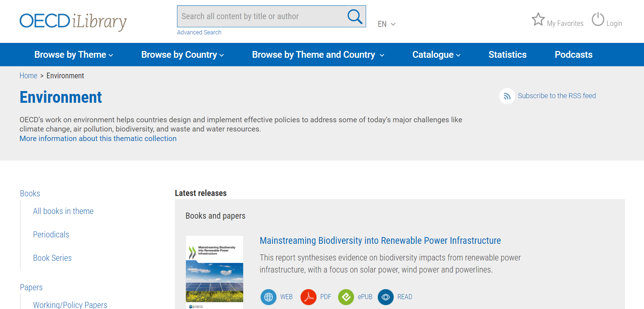The width and height of the screenshot is (644, 309).
Task: Expand the Browse by Theme menu
Action: coord(74,55)
